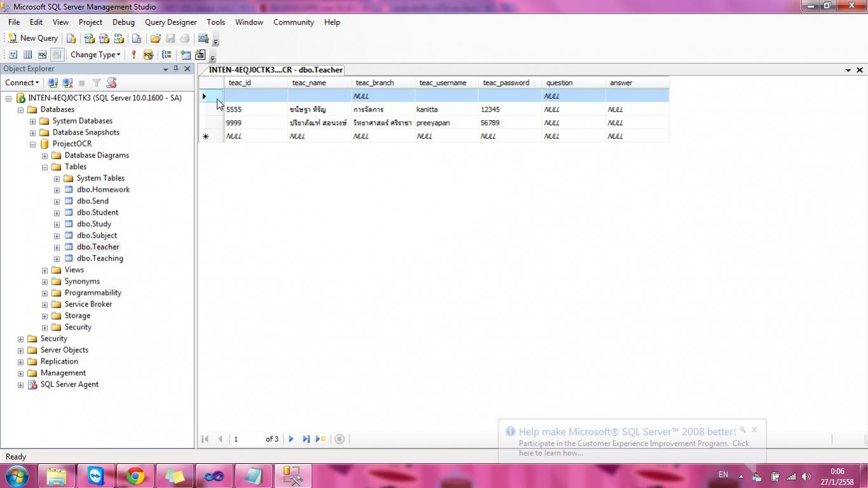Select dbo.Subject table in tree
Image resolution: width=868 pixels, height=488 pixels.
[x=97, y=235]
